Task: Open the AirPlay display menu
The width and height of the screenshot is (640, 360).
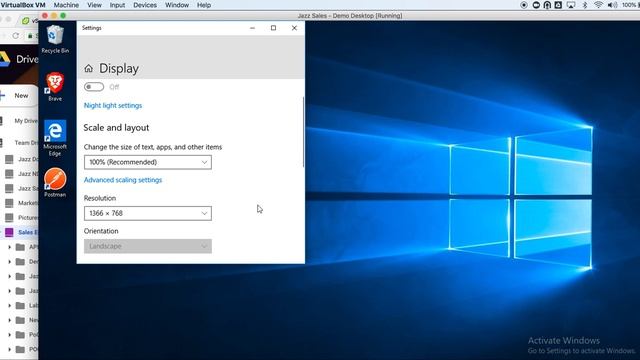Action: pyautogui.click(x=571, y=5)
